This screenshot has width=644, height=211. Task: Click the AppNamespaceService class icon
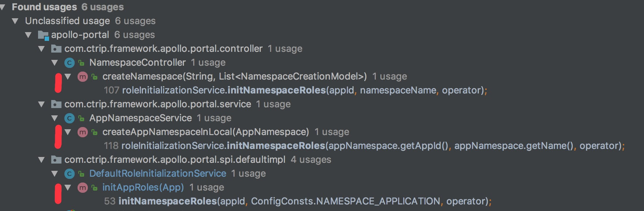(x=69, y=118)
